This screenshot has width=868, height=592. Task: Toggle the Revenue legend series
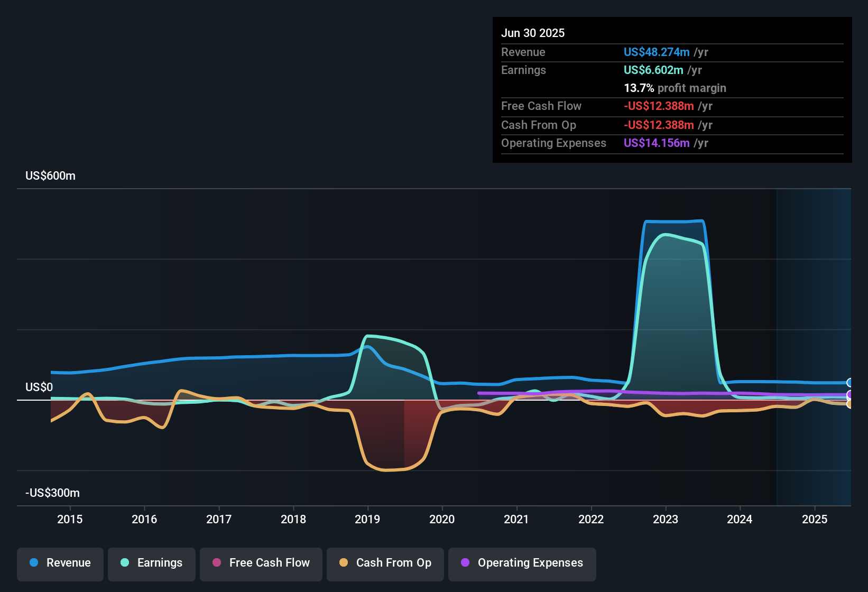[x=60, y=563]
